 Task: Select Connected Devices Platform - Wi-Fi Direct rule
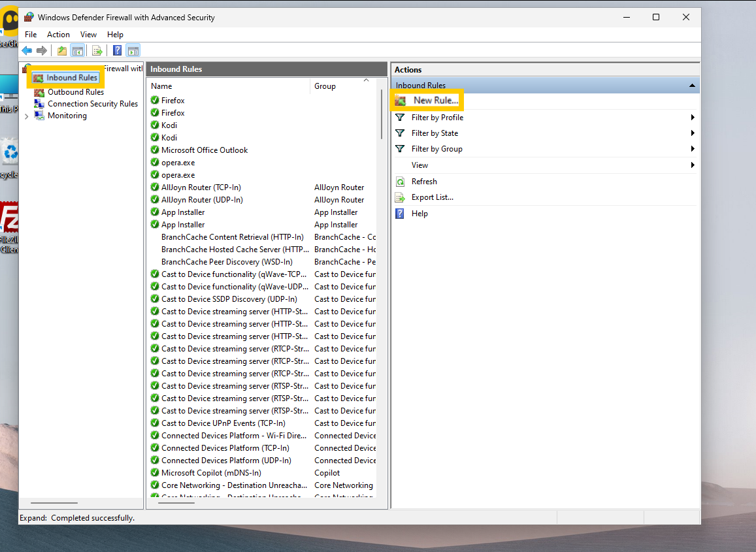point(234,435)
